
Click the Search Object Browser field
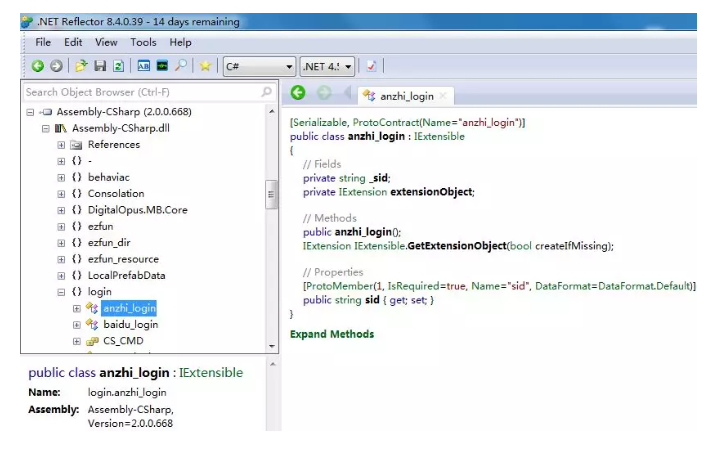(140, 92)
